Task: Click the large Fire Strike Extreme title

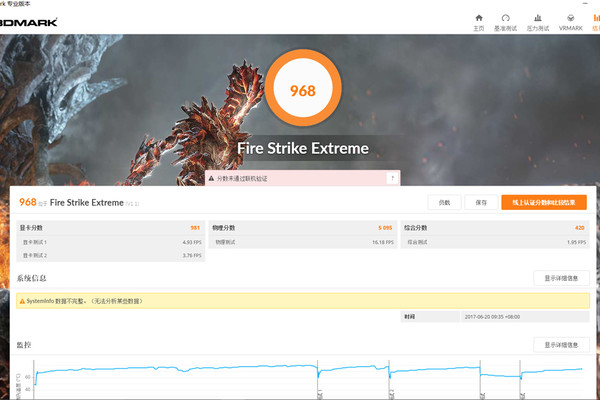Action: tap(303, 148)
